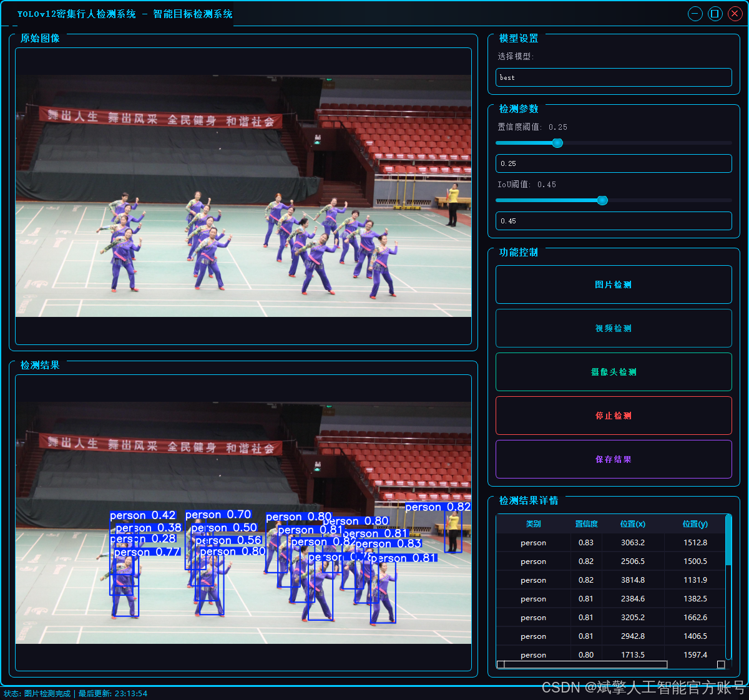Stop detection with 停止检测 button

click(x=614, y=416)
